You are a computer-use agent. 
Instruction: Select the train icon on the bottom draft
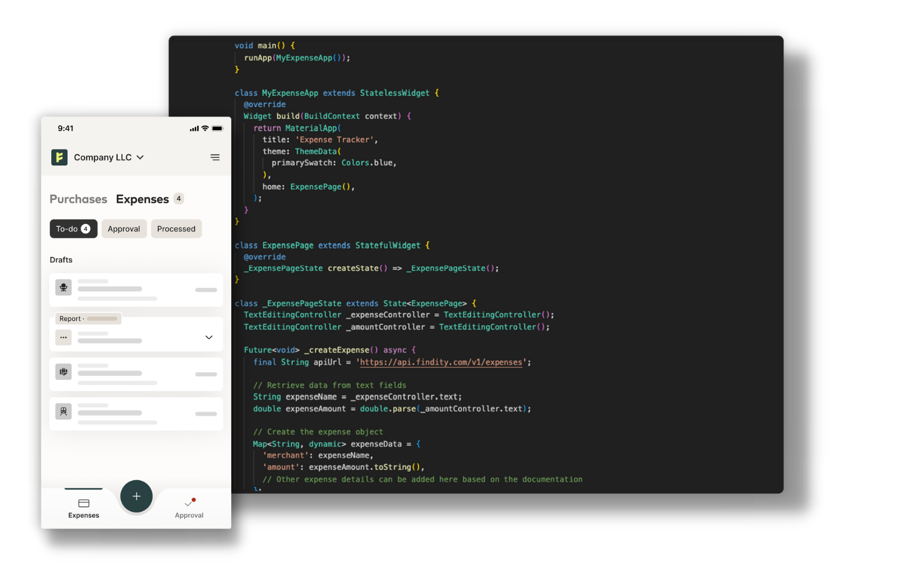click(63, 411)
